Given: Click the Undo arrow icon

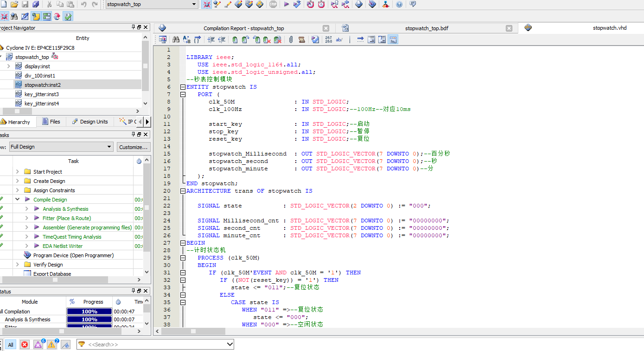Looking at the screenshot, I should [x=84, y=4].
